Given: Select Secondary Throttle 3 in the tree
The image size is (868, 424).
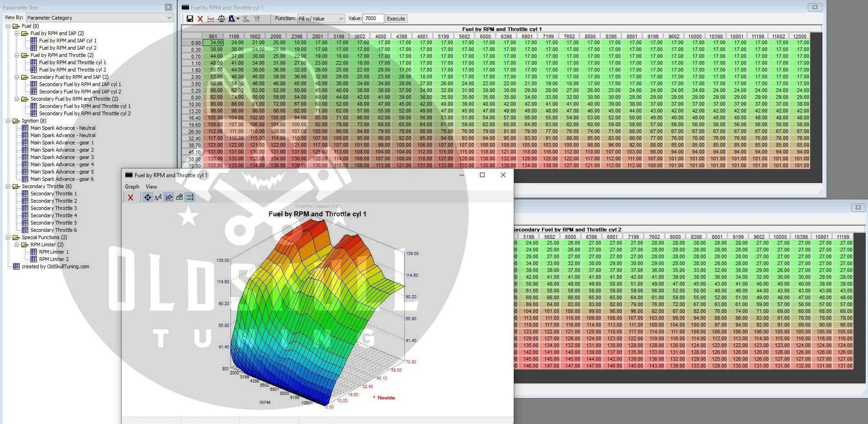Looking at the screenshot, I should 53,208.
